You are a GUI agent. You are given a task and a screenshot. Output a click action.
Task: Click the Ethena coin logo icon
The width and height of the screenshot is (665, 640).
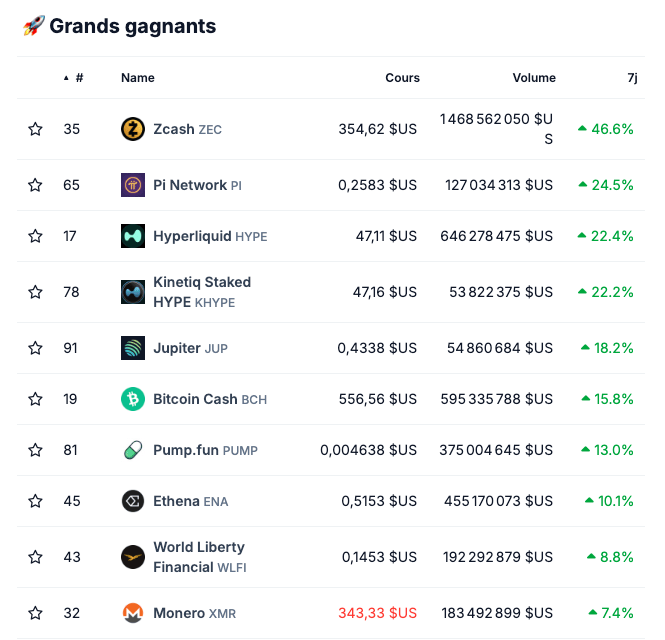point(133,501)
